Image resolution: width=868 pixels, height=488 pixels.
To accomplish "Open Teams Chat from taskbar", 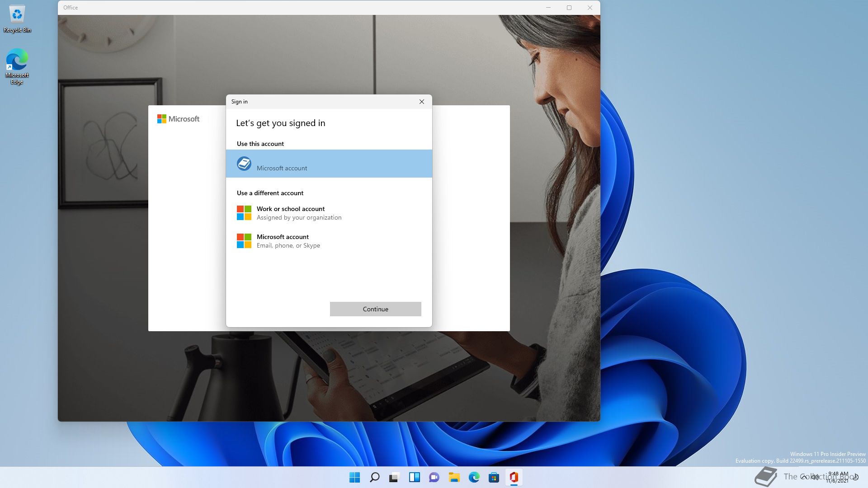I will point(434,477).
